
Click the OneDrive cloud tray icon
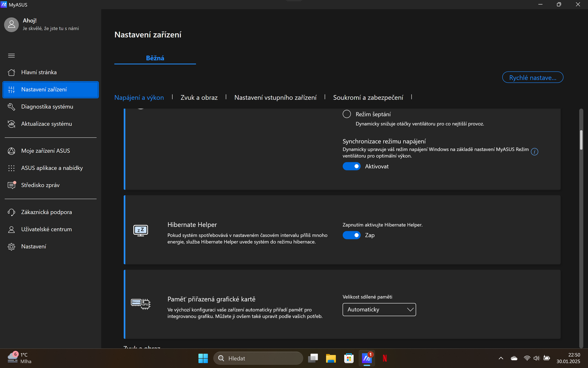click(x=514, y=358)
